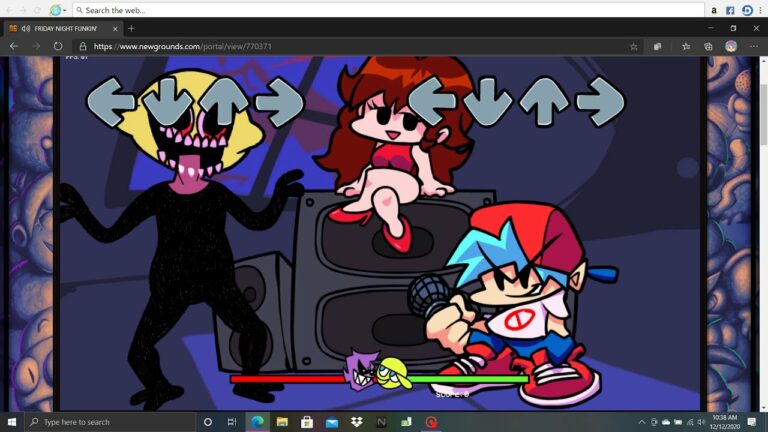Click the Search the web field
768x432 pixels.
[x=388, y=10]
